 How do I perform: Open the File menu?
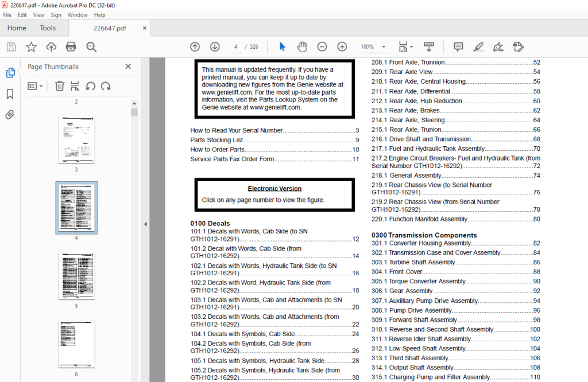tap(7, 15)
